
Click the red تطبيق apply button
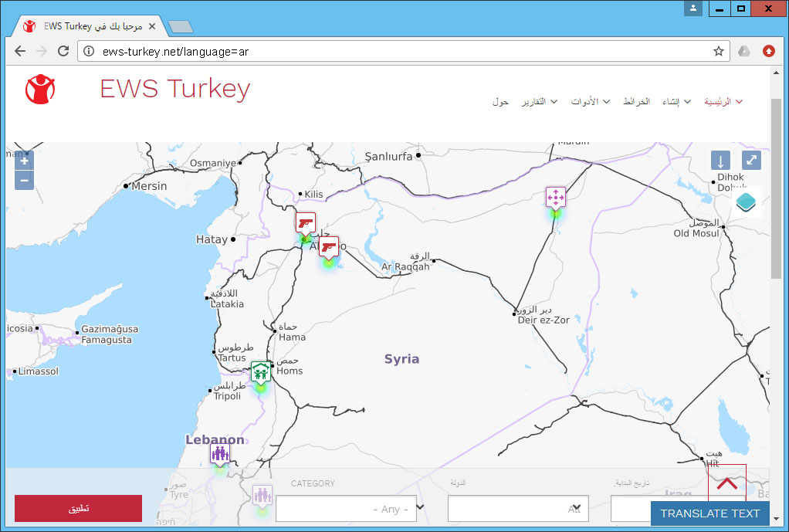click(x=78, y=509)
